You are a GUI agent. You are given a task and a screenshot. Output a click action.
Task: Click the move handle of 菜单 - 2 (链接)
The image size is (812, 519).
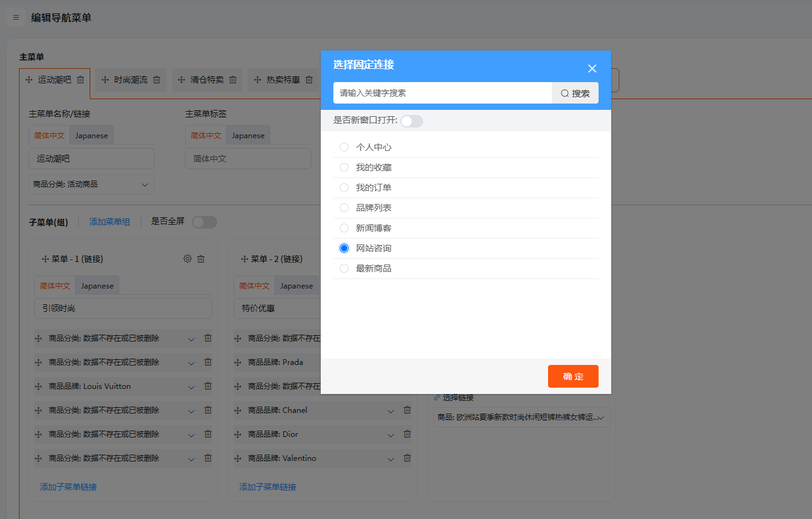244,259
